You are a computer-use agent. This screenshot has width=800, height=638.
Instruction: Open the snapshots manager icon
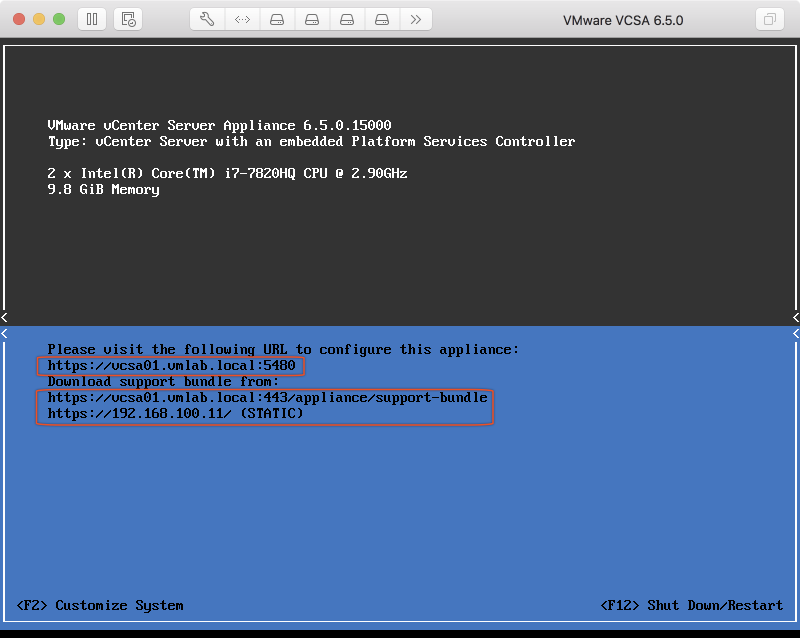click(127, 19)
